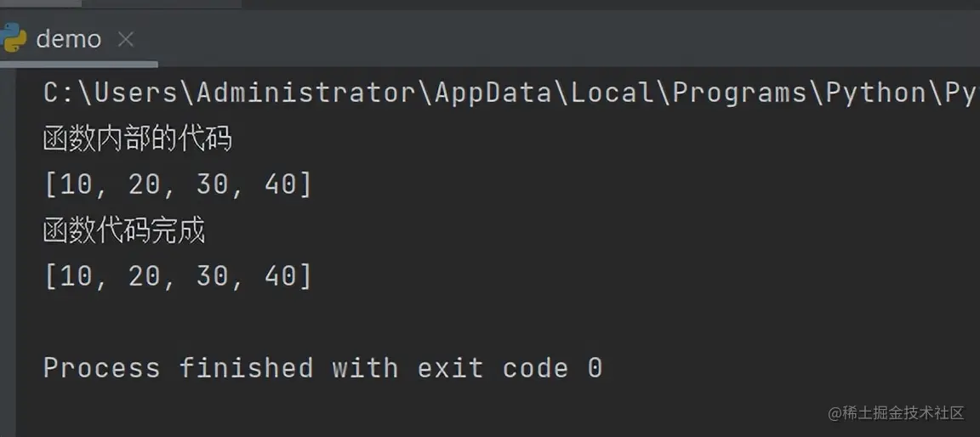Click the 函数内部的代码 output line
Viewport: 980px width, 437px height.
[x=137, y=139]
